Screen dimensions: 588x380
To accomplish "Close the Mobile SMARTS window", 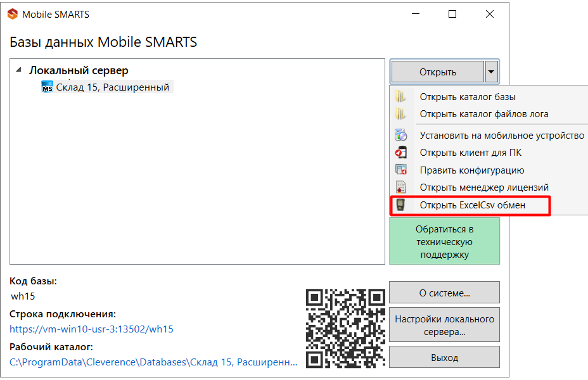I will pyautogui.click(x=490, y=14).
